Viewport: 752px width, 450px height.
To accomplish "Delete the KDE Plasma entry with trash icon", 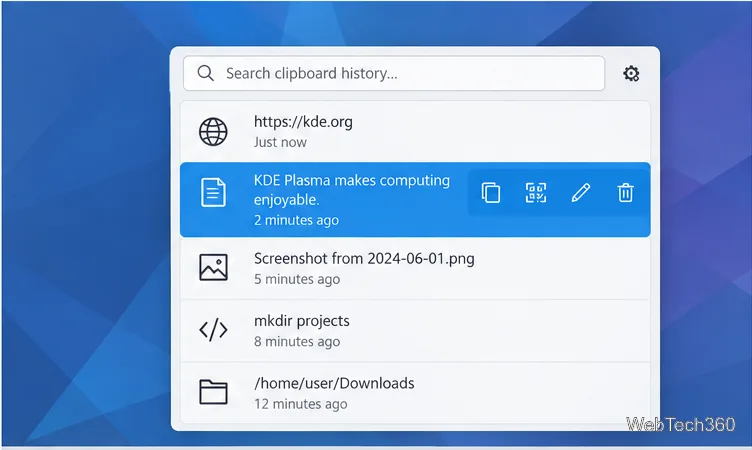I will pos(625,193).
